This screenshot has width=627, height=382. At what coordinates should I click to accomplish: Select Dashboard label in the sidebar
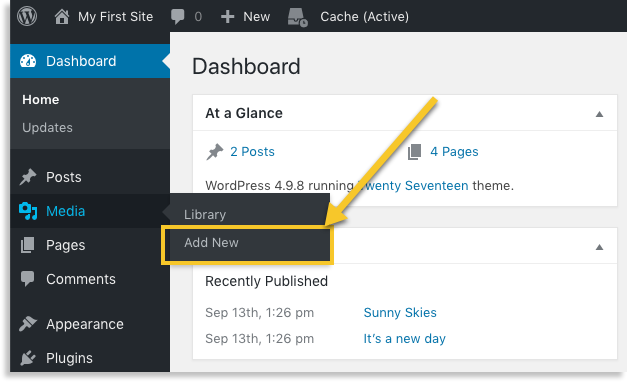[x=81, y=61]
